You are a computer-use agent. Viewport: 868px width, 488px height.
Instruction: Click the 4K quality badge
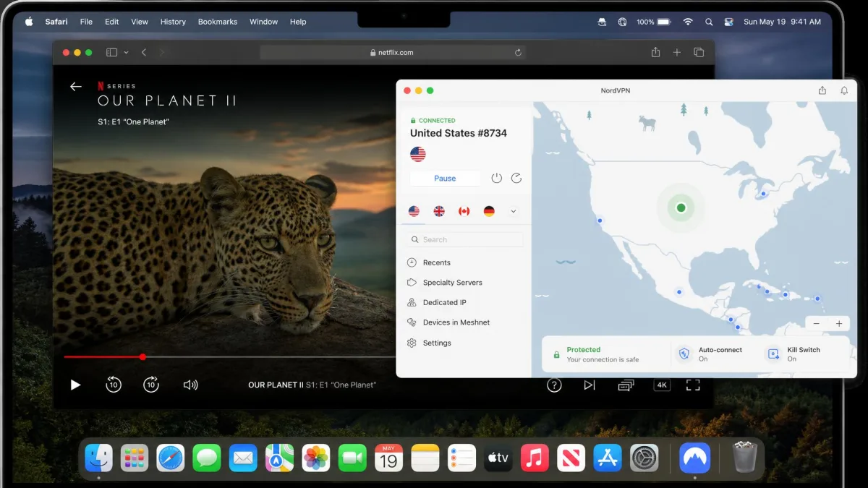point(662,385)
